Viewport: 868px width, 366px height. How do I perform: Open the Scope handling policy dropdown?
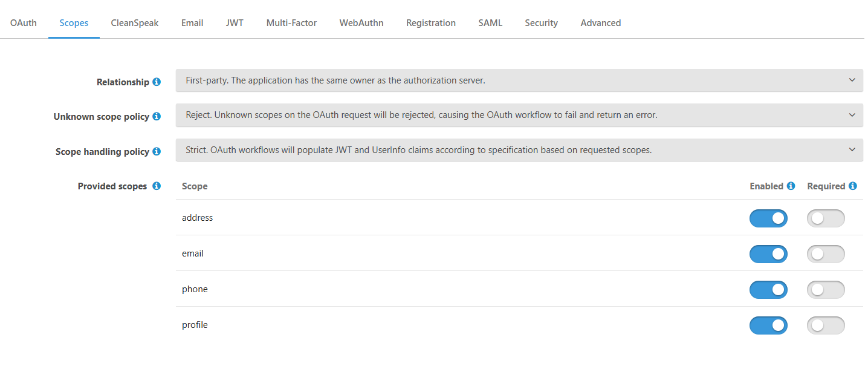pyautogui.click(x=519, y=150)
